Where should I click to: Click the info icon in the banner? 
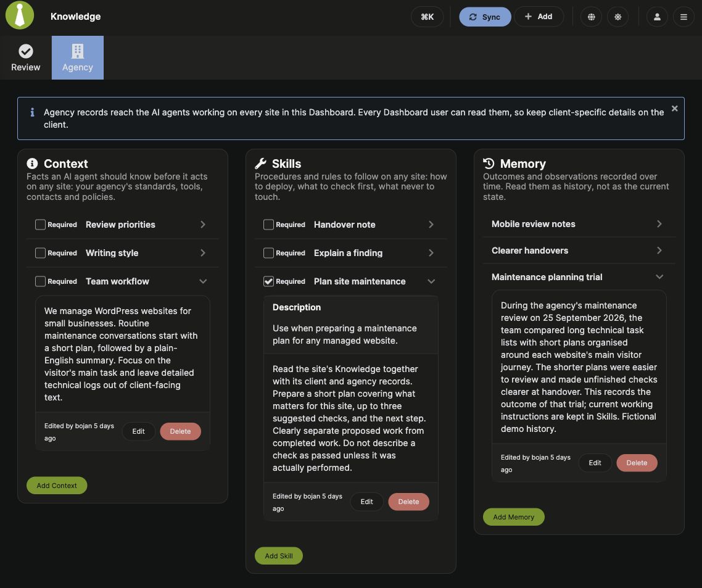[x=32, y=112]
